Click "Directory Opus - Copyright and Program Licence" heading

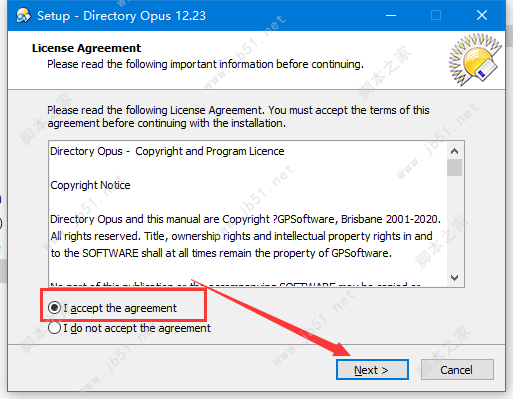167,151
